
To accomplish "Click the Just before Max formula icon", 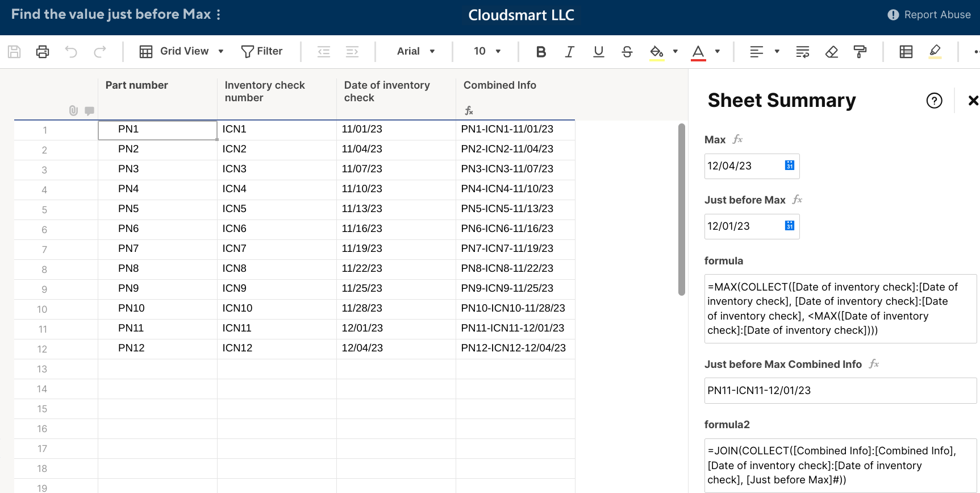I will (x=797, y=200).
